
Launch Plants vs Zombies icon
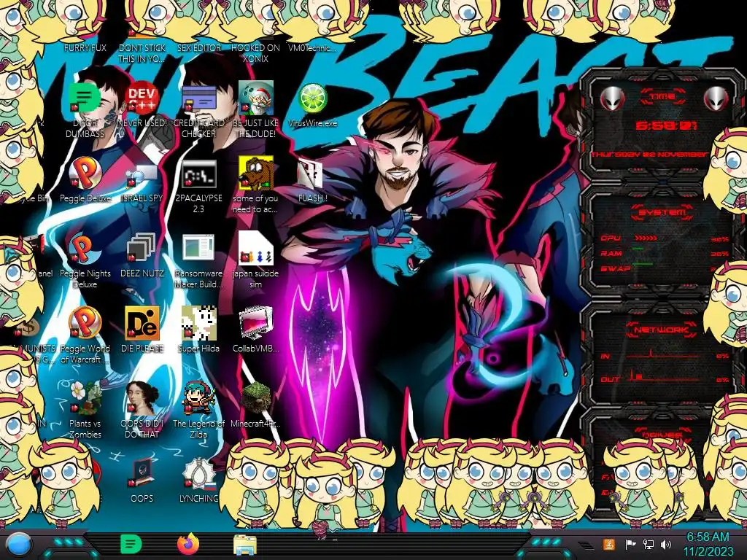click(x=85, y=398)
